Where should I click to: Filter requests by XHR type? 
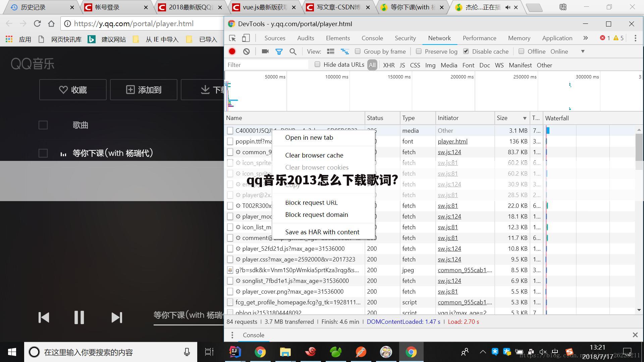point(389,65)
